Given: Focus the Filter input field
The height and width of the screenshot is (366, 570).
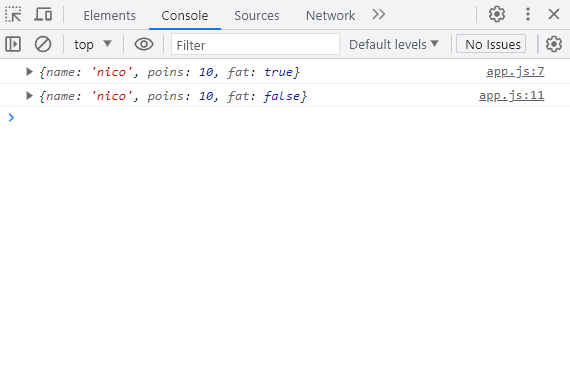Looking at the screenshot, I should tap(255, 44).
